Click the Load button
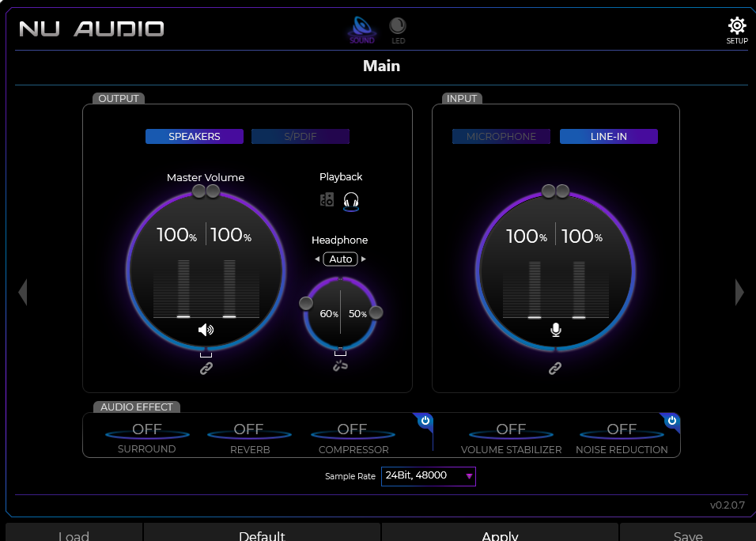Screen dimensions: 756x541 [x=74, y=532]
